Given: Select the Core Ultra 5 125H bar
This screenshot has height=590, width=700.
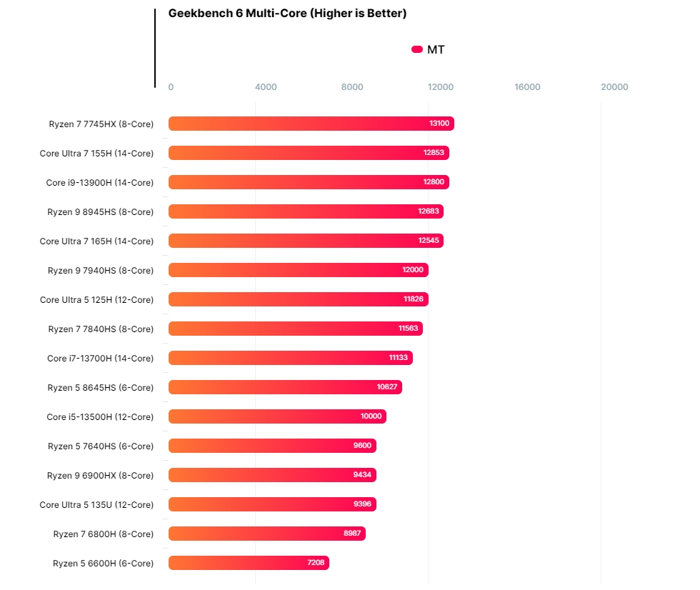Looking at the screenshot, I should point(298,299).
